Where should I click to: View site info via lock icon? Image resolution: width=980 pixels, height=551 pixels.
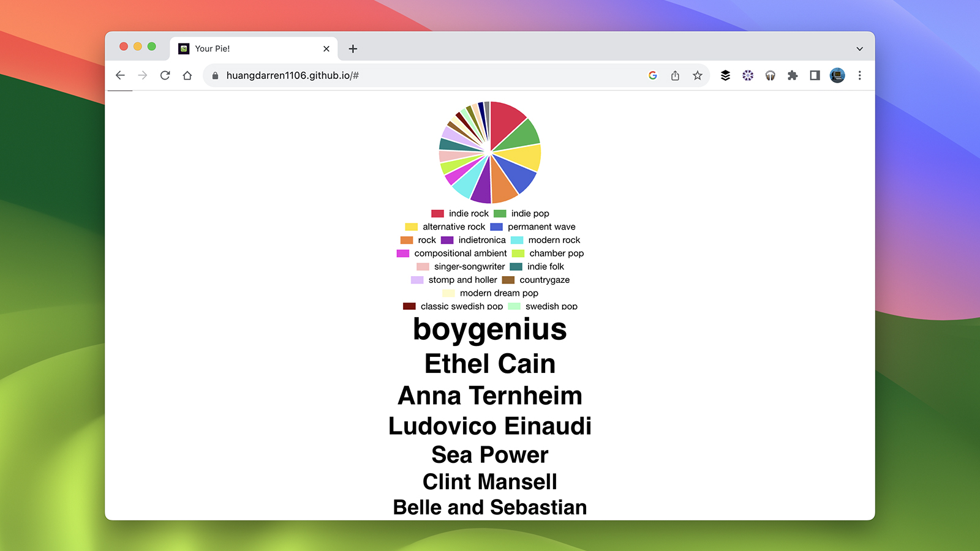215,75
